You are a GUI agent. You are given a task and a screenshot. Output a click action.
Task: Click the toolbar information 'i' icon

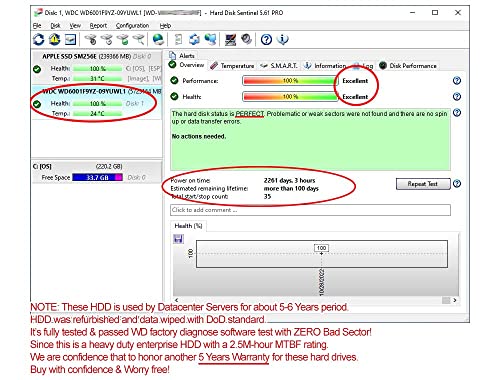tap(283, 40)
